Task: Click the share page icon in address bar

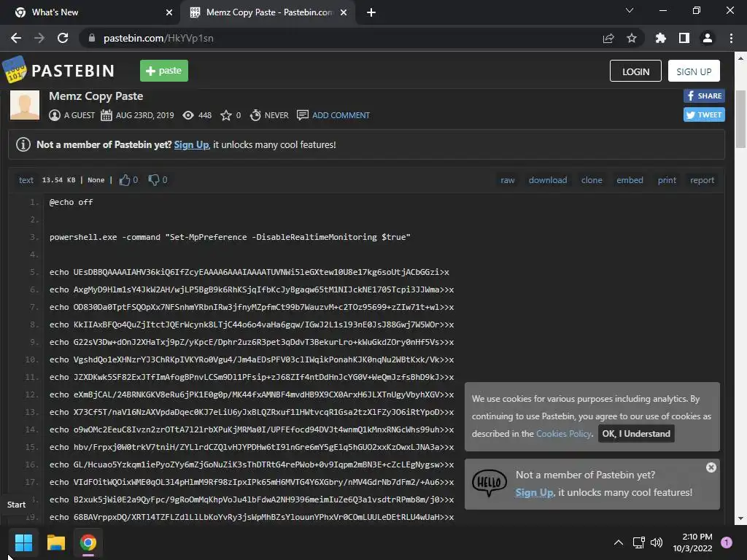Action: (x=608, y=38)
